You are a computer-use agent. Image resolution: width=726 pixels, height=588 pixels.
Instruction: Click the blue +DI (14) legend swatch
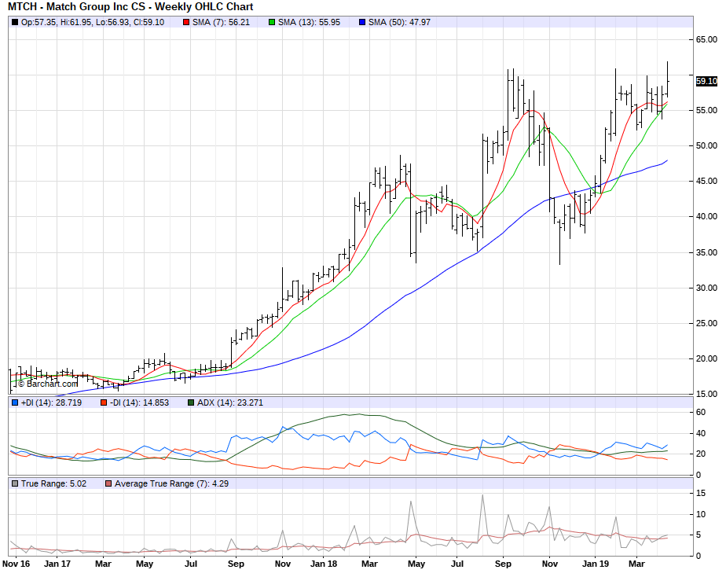(14, 402)
